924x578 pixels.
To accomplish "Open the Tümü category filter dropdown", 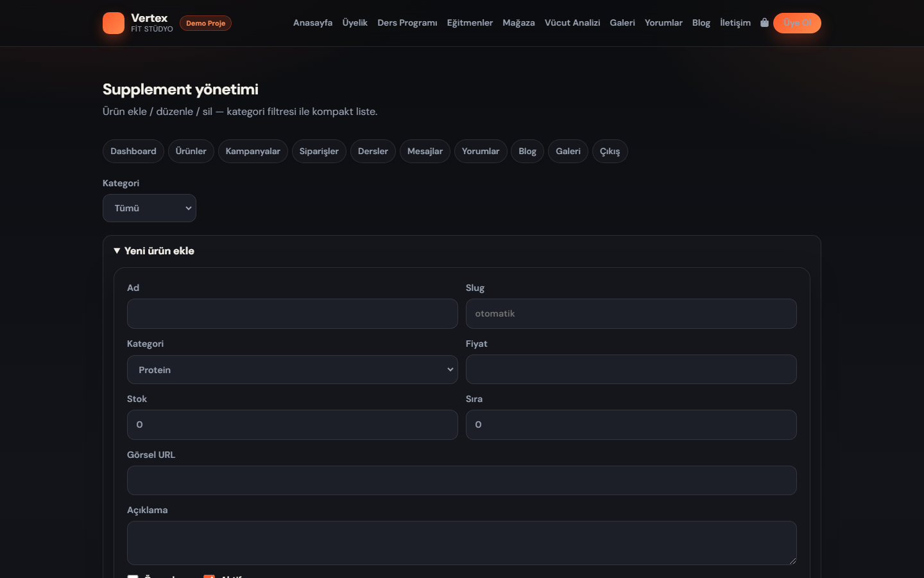I will click(150, 208).
